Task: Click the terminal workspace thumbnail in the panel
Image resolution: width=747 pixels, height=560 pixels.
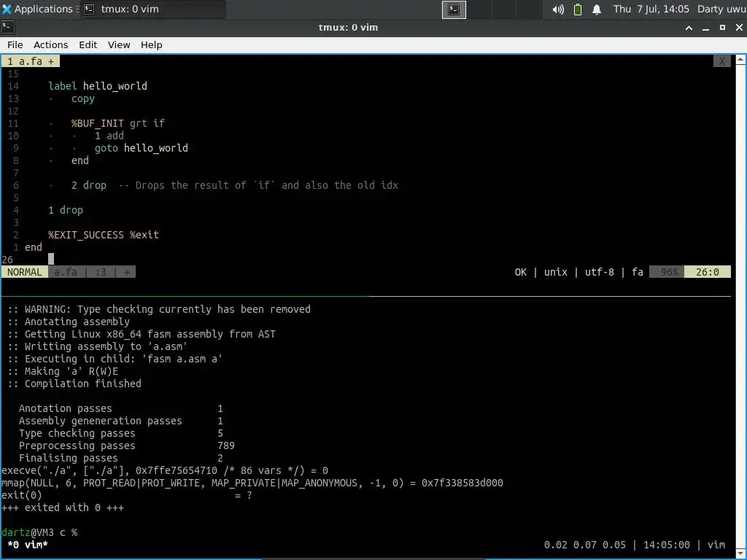Action: pos(454,9)
